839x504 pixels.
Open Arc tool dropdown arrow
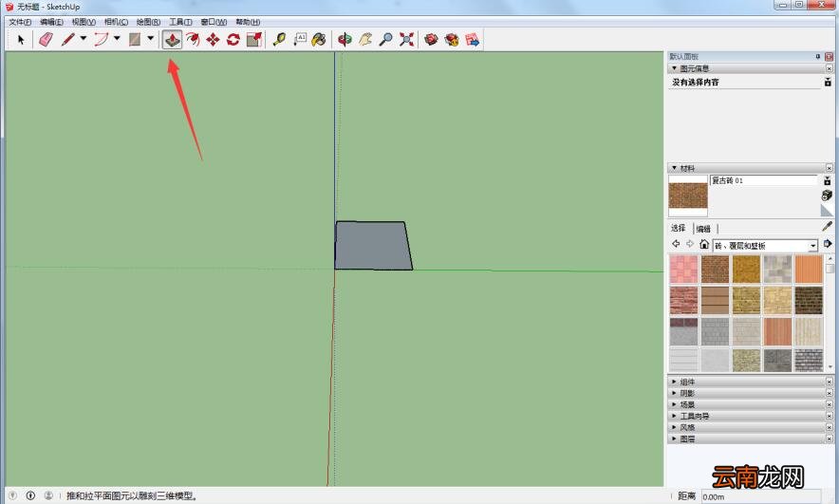coord(117,39)
